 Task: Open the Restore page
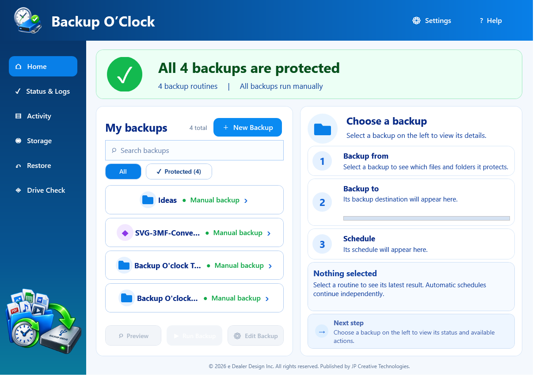[43, 165]
